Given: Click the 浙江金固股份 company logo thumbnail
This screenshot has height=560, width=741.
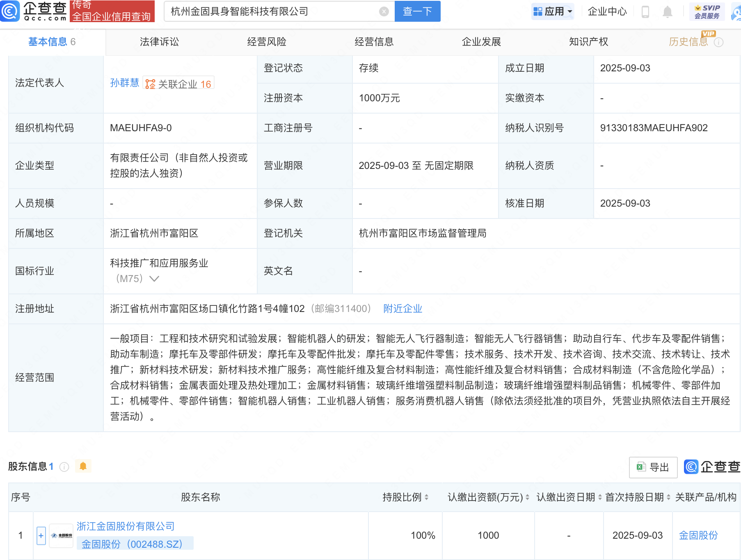Looking at the screenshot, I should 61,535.
